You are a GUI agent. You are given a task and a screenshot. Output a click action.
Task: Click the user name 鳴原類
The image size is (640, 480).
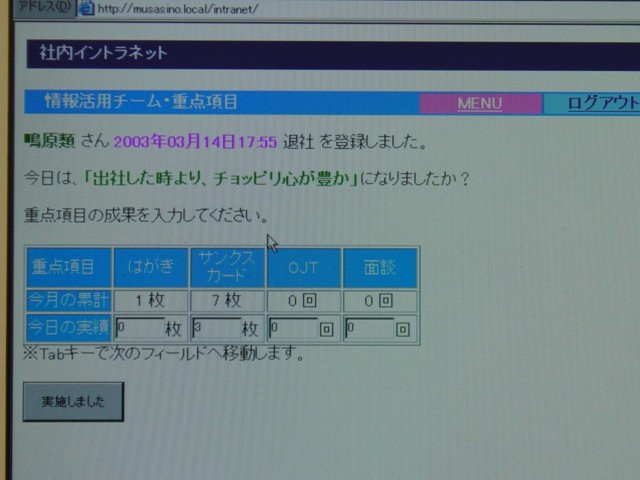(x=50, y=141)
